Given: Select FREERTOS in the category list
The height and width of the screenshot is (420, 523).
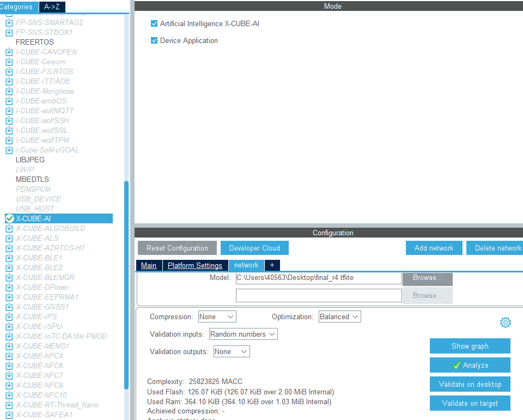Looking at the screenshot, I should tap(35, 42).
